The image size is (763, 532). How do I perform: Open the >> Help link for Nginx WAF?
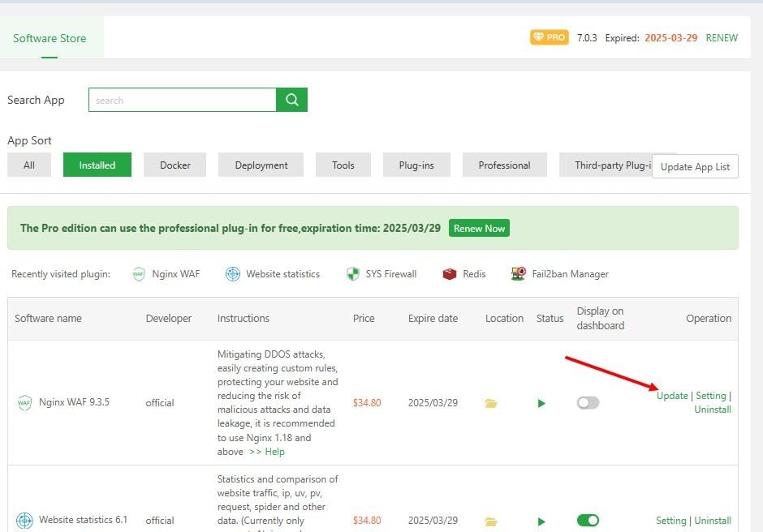click(x=267, y=452)
